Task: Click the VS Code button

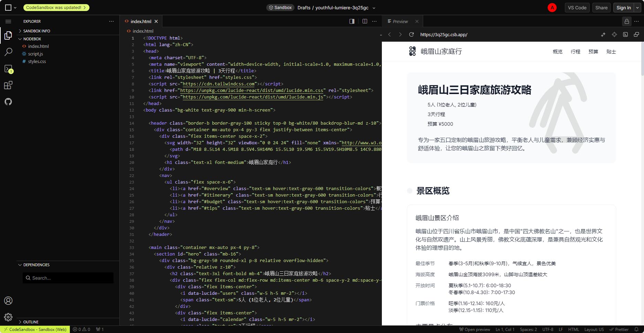Action: pyautogui.click(x=577, y=8)
